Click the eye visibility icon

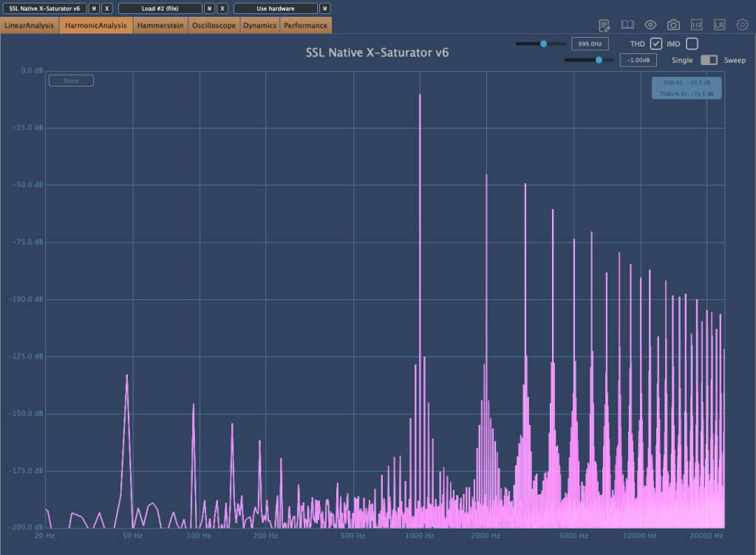pos(650,25)
